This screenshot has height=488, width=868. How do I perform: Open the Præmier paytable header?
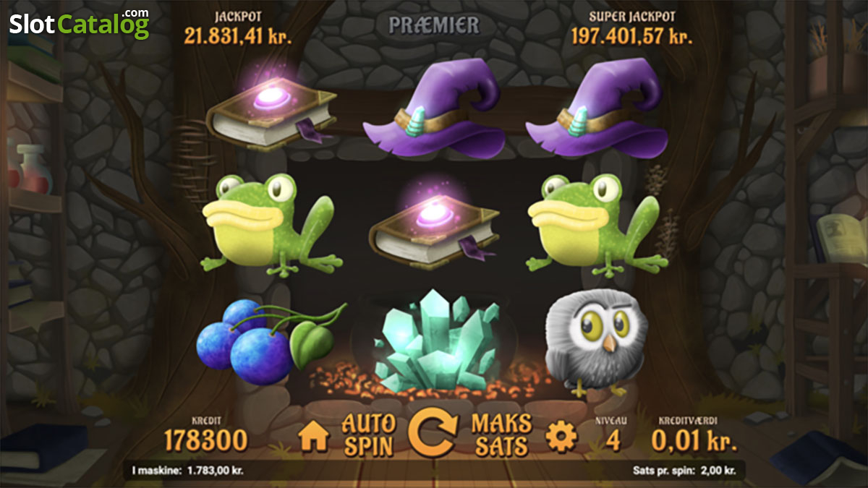tap(434, 25)
